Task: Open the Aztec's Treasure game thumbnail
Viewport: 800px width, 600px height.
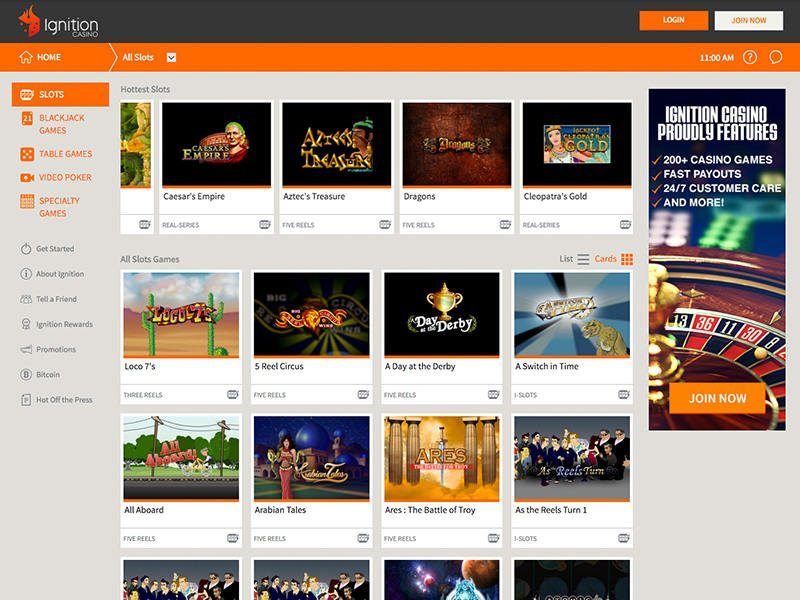Action: pyautogui.click(x=337, y=144)
